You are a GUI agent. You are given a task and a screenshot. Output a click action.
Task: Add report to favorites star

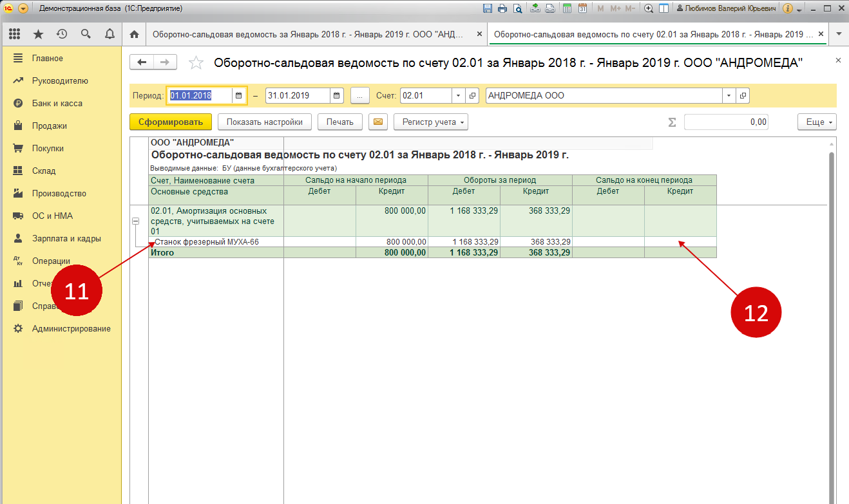pyautogui.click(x=196, y=62)
